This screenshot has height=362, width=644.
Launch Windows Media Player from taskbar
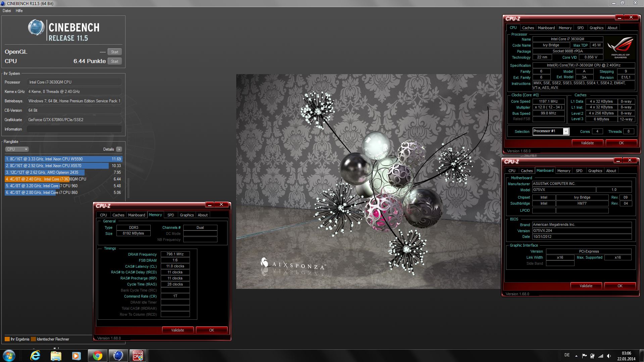tap(77, 356)
